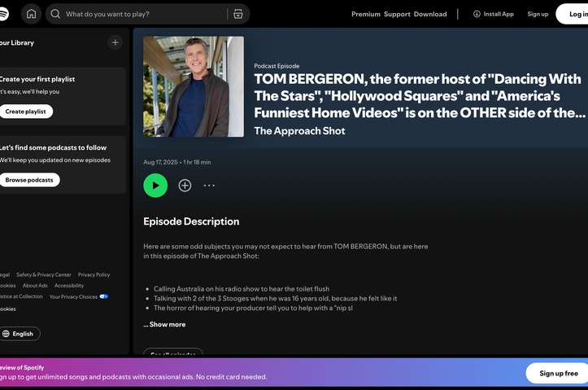Click the episode title heading
This screenshot has width=588, height=390.
click(x=420, y=96)
